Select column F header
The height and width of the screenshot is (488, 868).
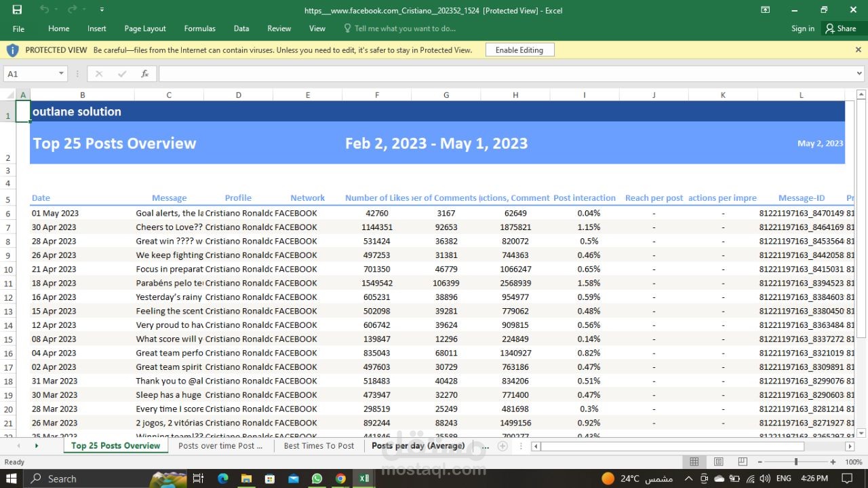(x=377, y=95)
